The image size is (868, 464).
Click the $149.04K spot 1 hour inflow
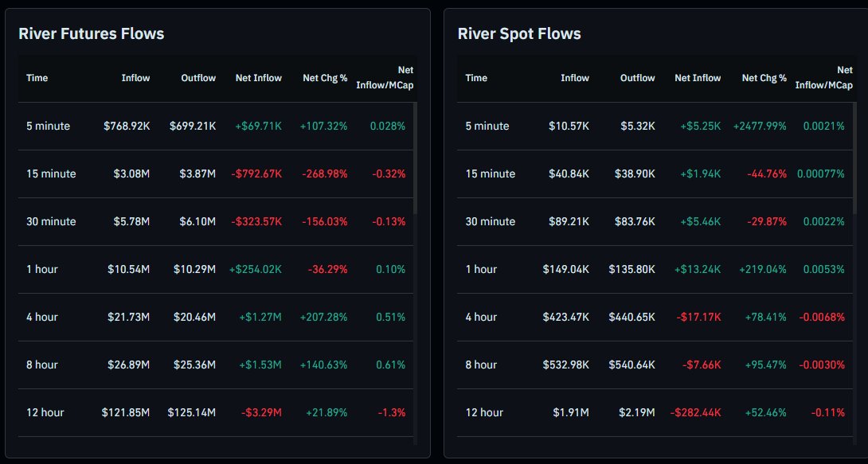565,269
